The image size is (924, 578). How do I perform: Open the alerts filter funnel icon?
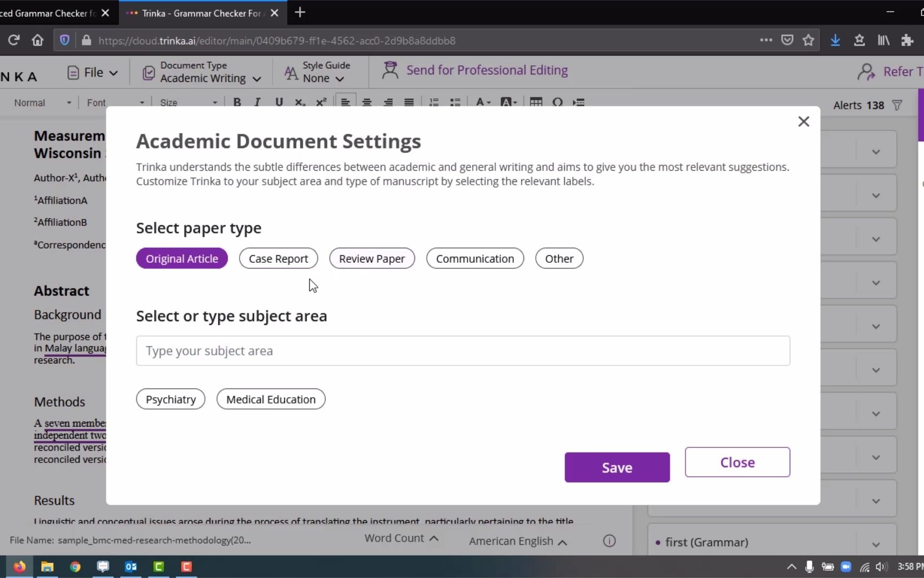tap(897, 105)
